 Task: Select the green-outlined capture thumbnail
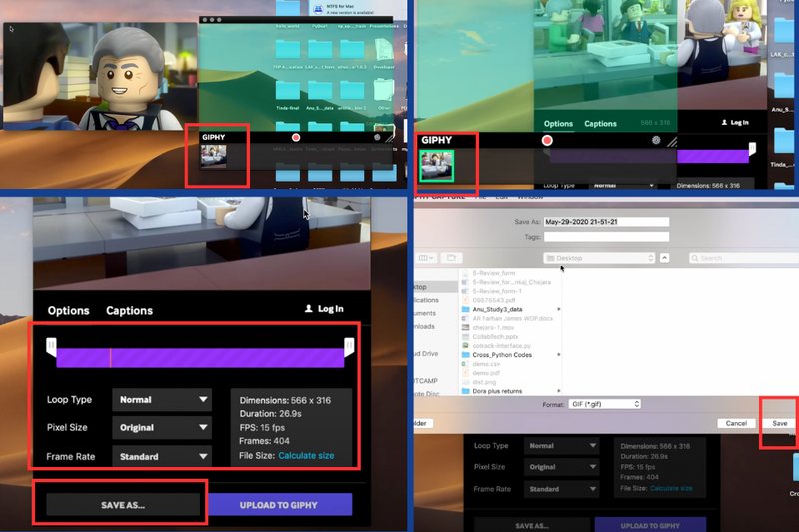436,166
